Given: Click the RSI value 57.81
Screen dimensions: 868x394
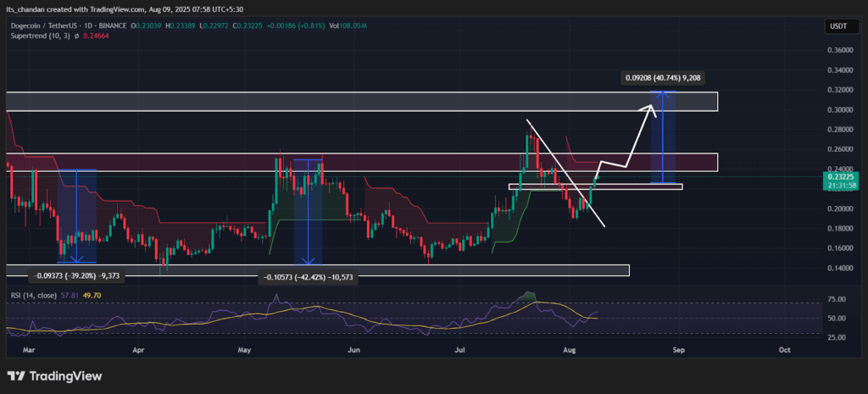Looking at the screenshot, I should [68, 296].
